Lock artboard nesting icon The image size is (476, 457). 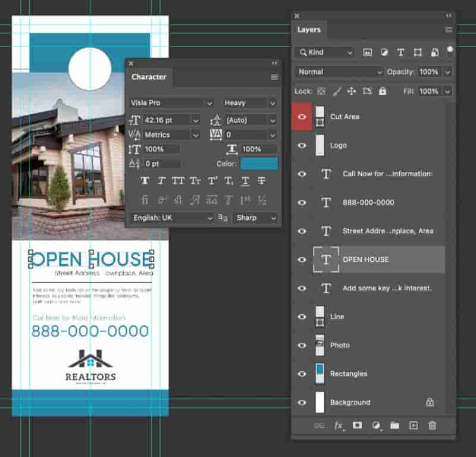367,91
